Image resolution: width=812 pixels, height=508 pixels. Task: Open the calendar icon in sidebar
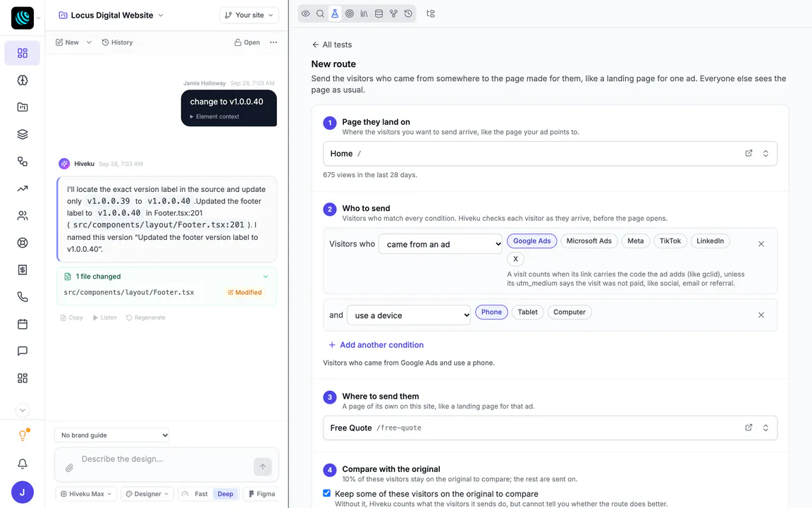[x=23, y=324]
